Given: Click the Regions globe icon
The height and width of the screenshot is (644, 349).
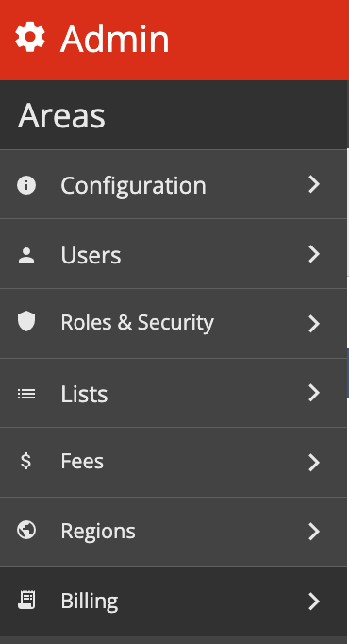Looking at the screenshot, I should pyautogui.click(x=26, y=530).
